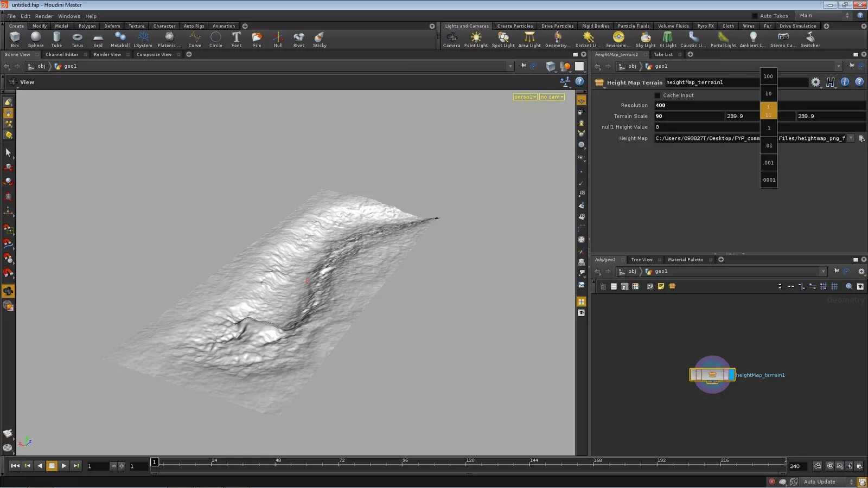The height and width of the screenshot is (488, 868).
Task: Click the Resolution value field
Action: coord(705,106)
